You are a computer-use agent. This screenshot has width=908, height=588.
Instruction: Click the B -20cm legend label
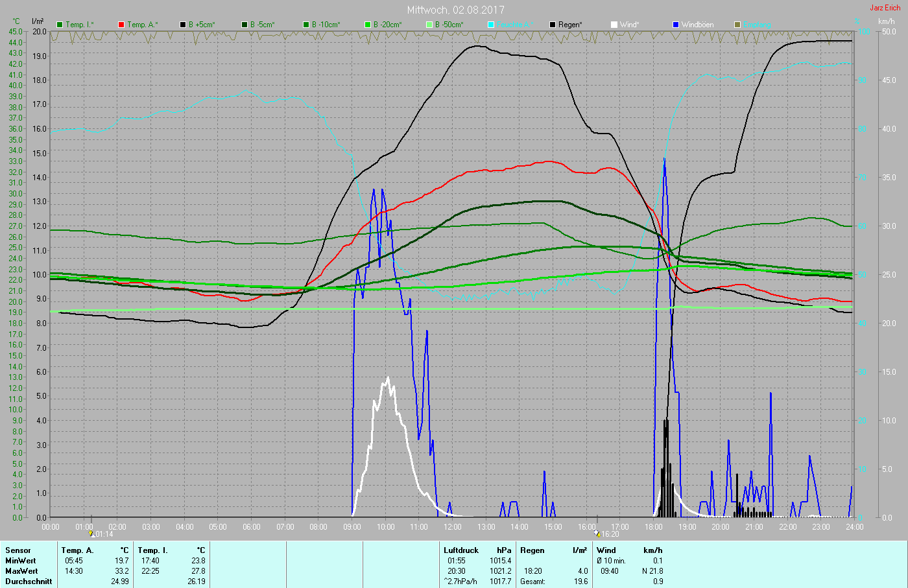[x=387, y=25]
